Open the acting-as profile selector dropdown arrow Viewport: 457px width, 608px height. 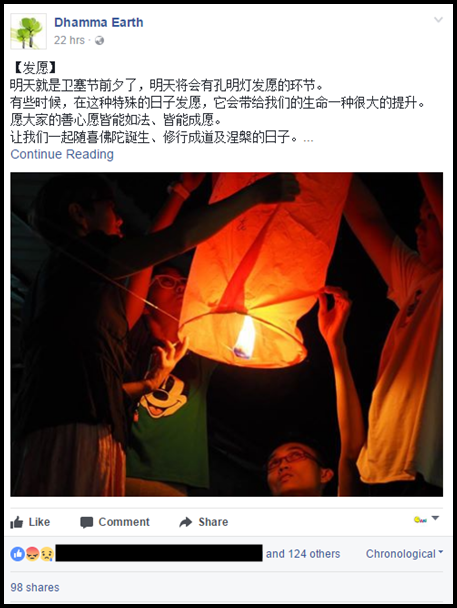(435, 518)
